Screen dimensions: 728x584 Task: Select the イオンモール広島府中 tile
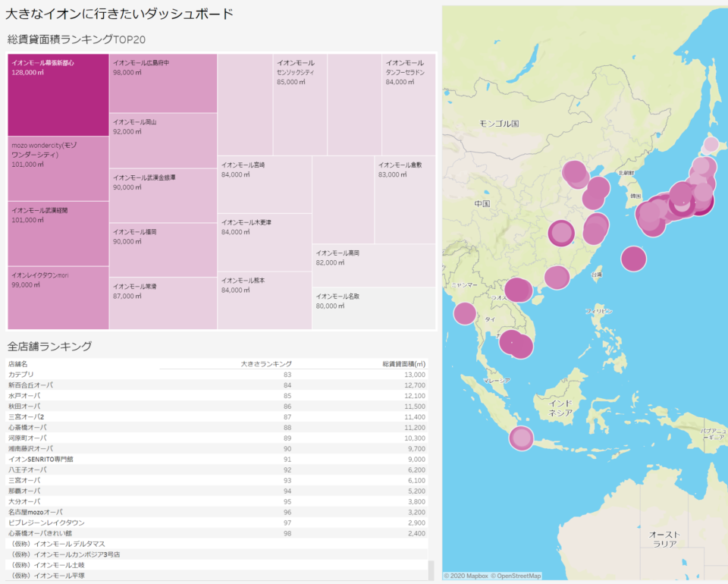(163, 83)
